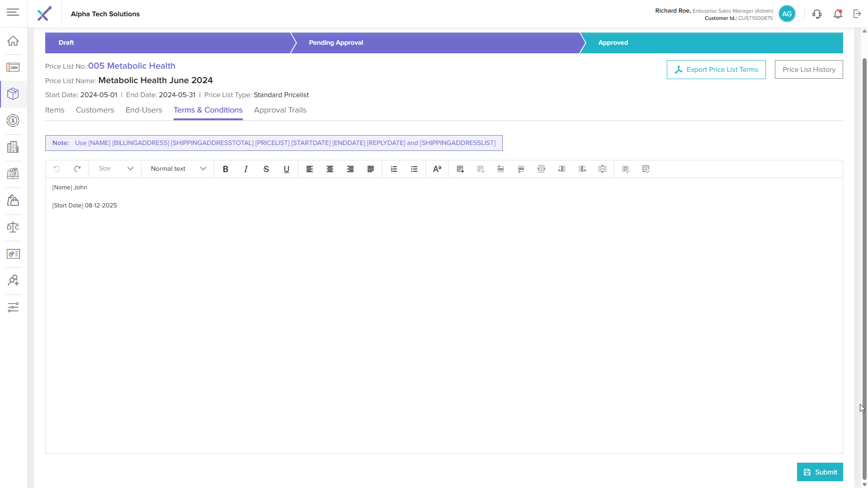The height and width of the screenshot is (488, 868).
Task: Switch to the Approval Trails tab
Action: (280, 110)
